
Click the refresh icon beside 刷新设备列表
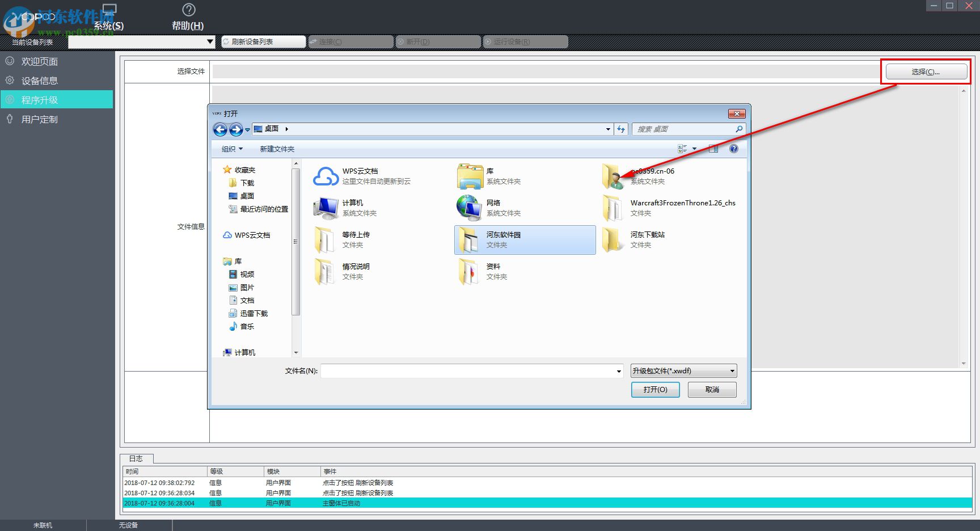[226, 41]
